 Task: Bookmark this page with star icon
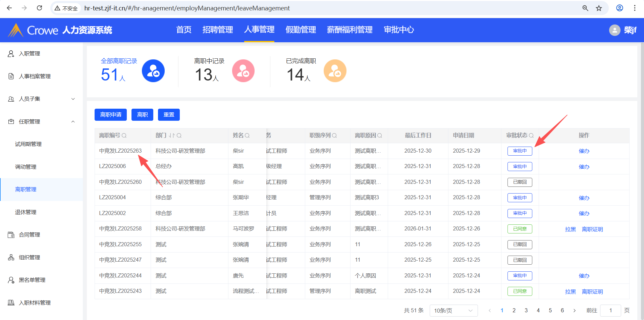point(599,8)
